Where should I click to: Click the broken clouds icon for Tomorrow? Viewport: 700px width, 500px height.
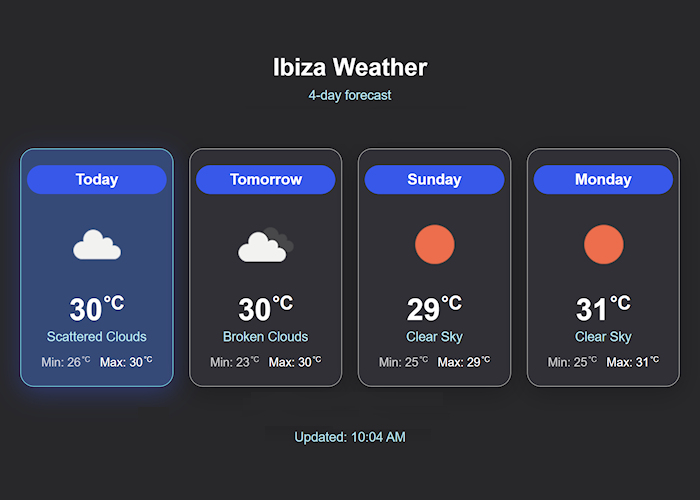[266, 245]
